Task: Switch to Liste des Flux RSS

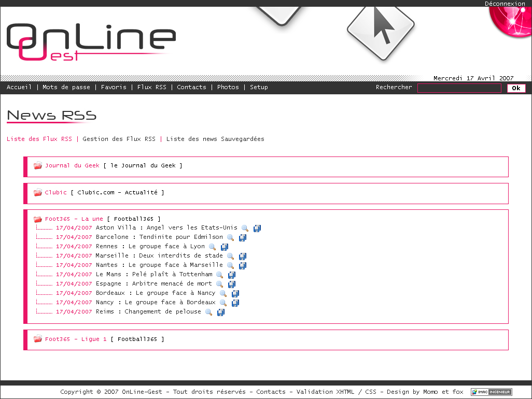Action: click(39, 139)
